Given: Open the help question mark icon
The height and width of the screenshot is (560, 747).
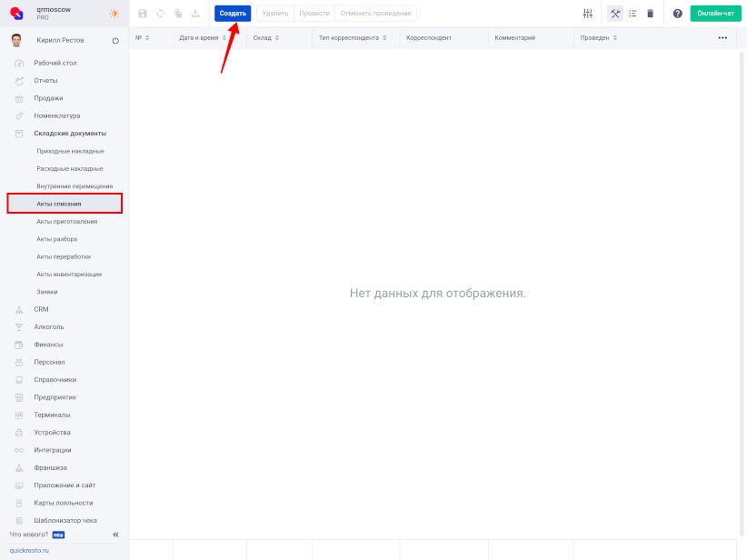Looking at the screenshot, I should [x=677, y=14].
